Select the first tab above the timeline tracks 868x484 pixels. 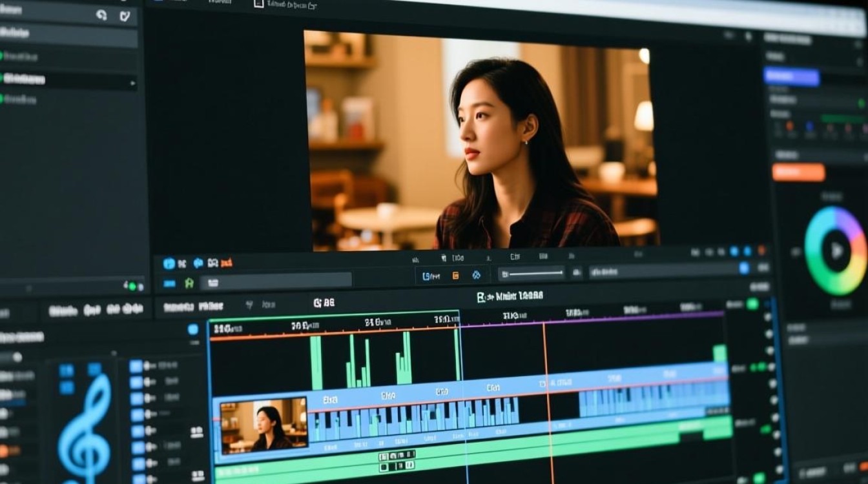point(63,310)
